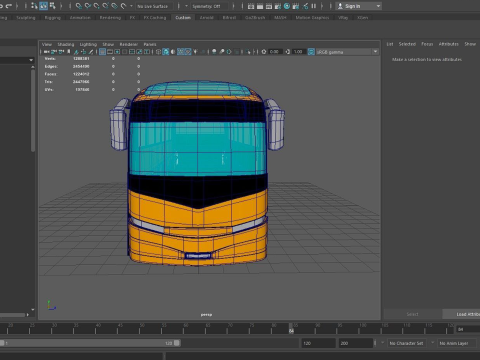Click the animation end time field showing 200

pyautogui.click(x=356, y=343)
